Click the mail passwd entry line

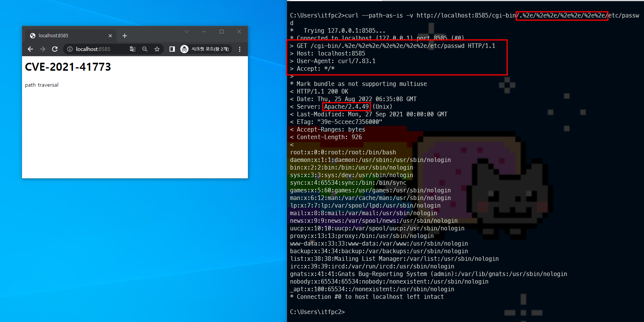(363, 213)
